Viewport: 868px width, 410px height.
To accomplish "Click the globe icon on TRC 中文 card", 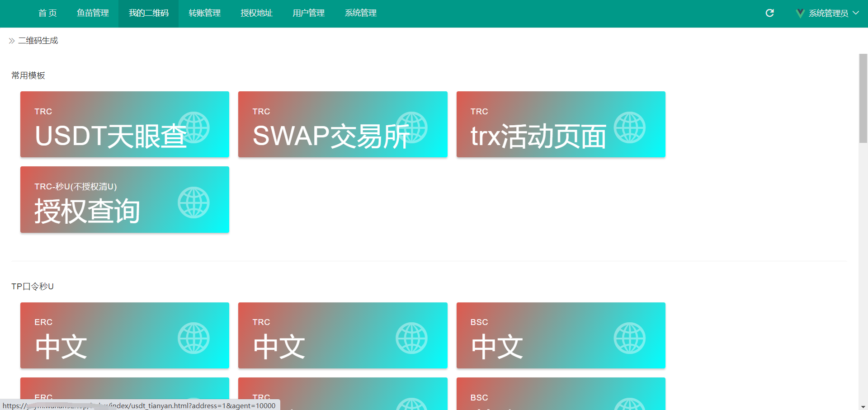I will tap(411, 338).
